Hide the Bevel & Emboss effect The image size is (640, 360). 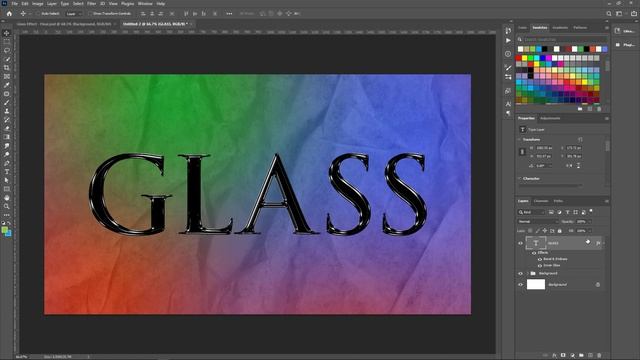click(540, 259)
